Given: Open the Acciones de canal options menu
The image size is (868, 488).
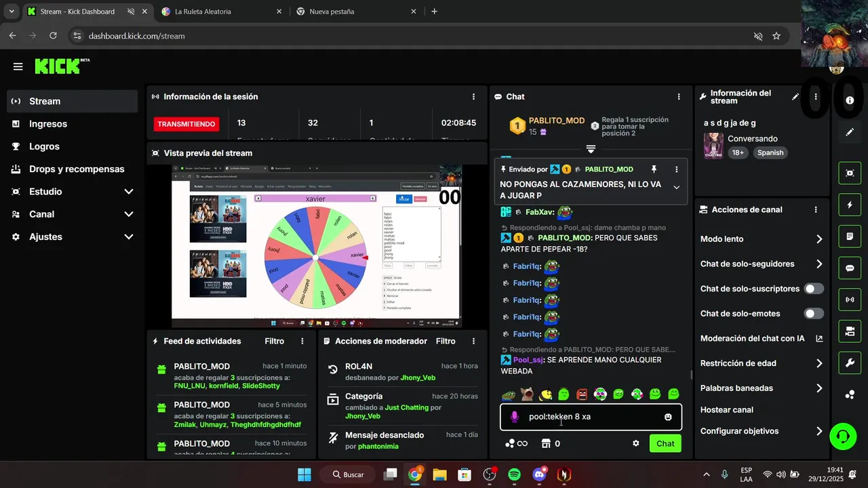Looking at the screenshot, I should (x=816, y=210).
